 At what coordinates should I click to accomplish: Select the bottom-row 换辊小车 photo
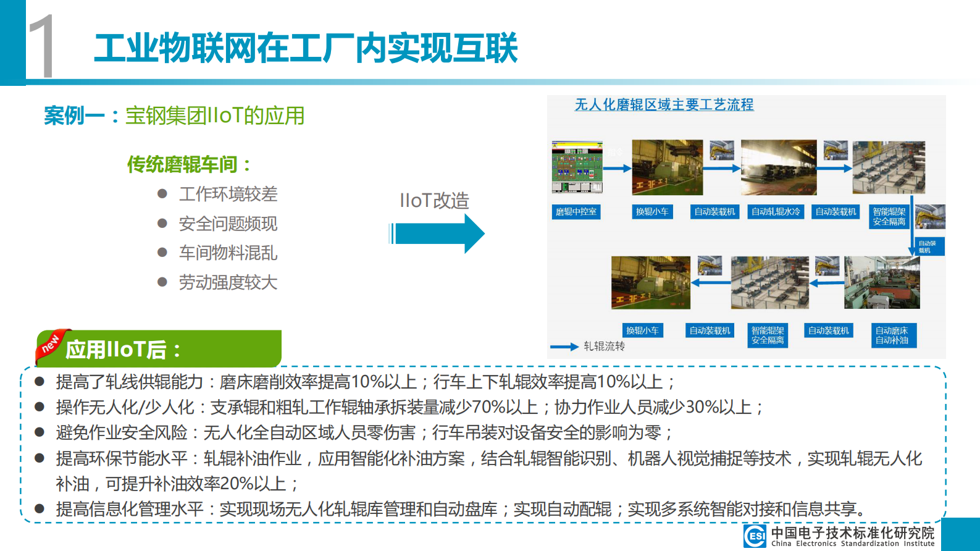(651, 283)
